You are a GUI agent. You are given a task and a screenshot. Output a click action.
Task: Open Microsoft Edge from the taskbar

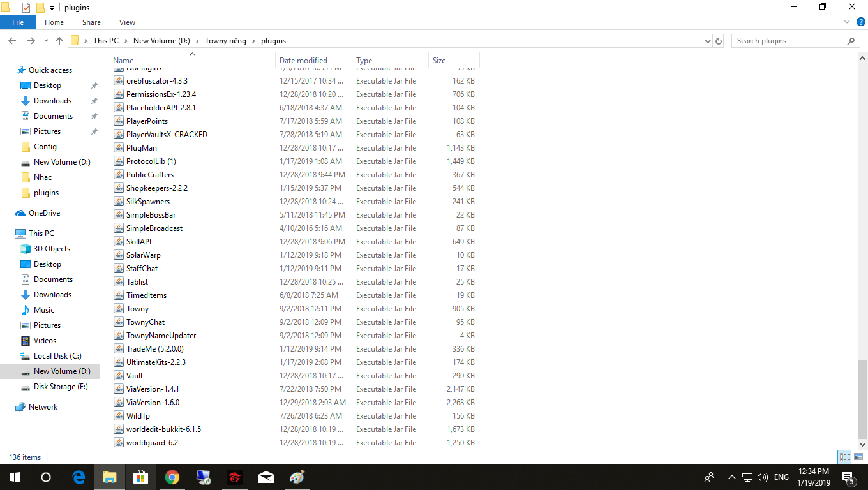point(79,477)
